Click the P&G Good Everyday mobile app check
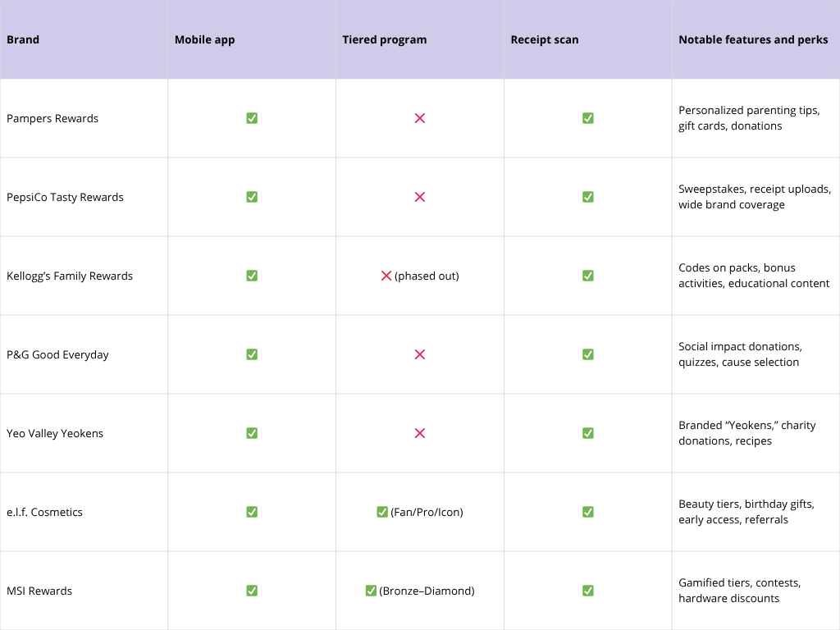 252,354
